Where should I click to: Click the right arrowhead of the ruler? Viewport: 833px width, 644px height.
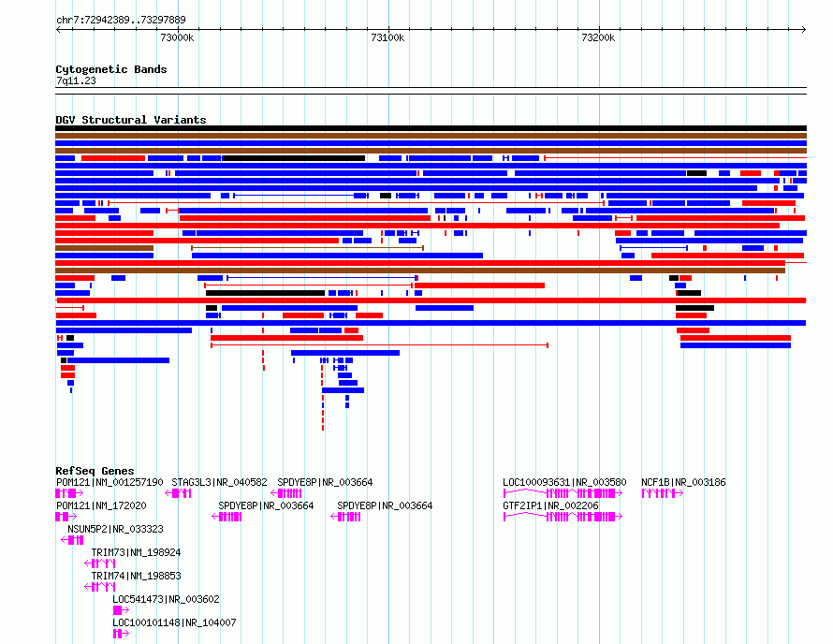[804, 30]
